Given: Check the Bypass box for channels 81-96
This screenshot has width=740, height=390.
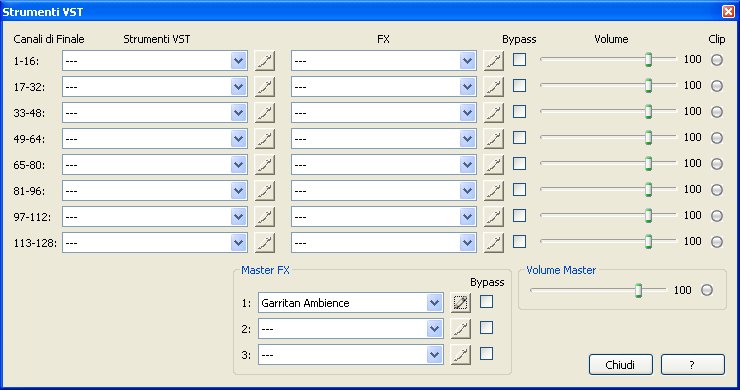Looking at the screenshot, I should pyautogui.click(x=520, y=189).
